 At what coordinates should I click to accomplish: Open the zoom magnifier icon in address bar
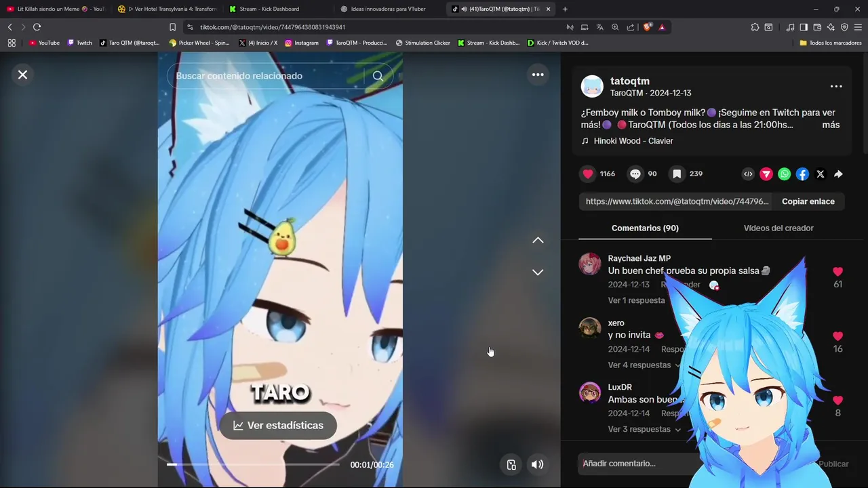pos(615,27)
